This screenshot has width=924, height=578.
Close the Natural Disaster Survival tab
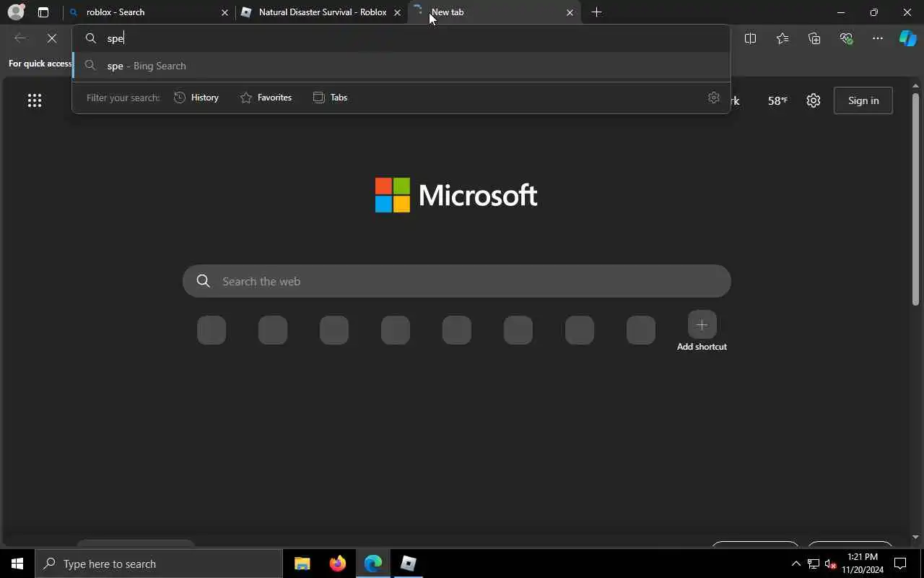[397, 12]
